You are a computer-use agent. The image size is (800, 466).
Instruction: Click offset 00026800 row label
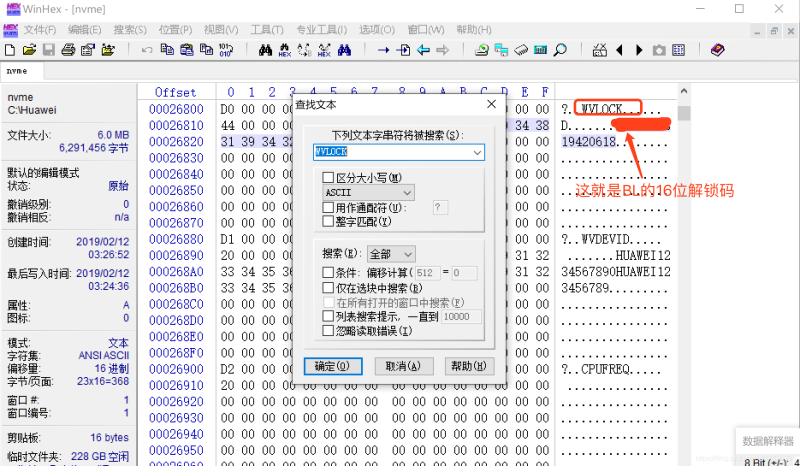coord(176,109)
